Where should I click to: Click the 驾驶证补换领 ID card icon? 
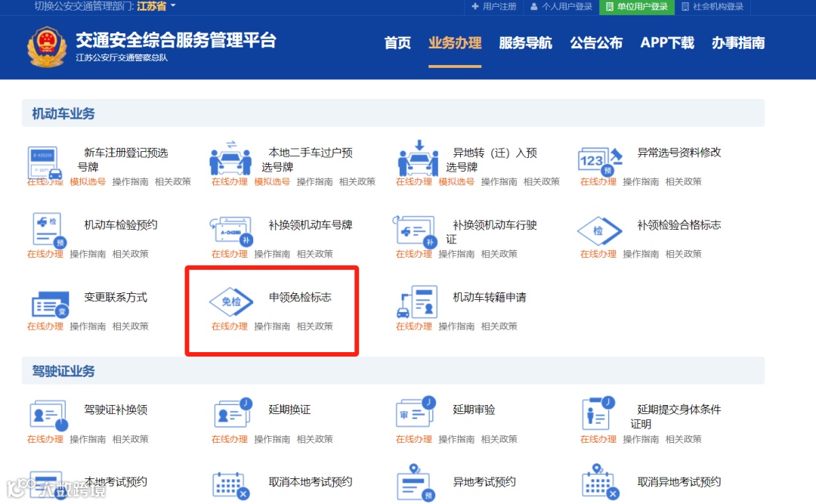pyautogui.click(x=49, y=415)
